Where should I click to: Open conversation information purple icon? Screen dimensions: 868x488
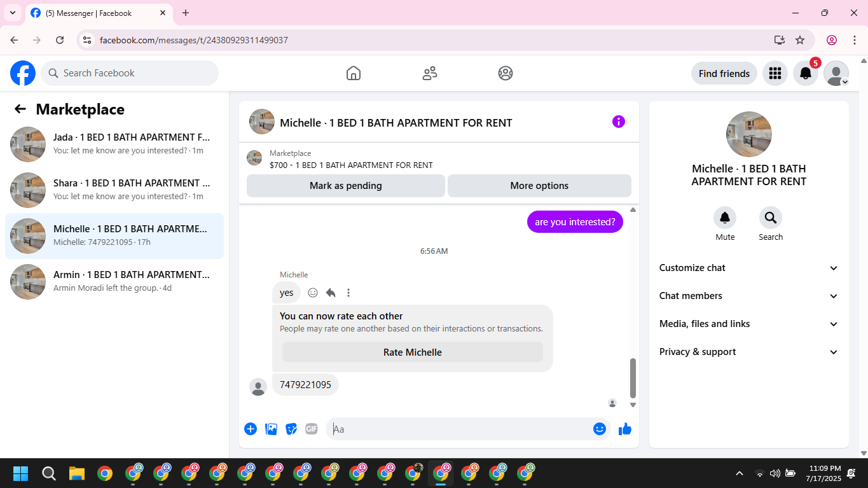click(x=619, y=122)
